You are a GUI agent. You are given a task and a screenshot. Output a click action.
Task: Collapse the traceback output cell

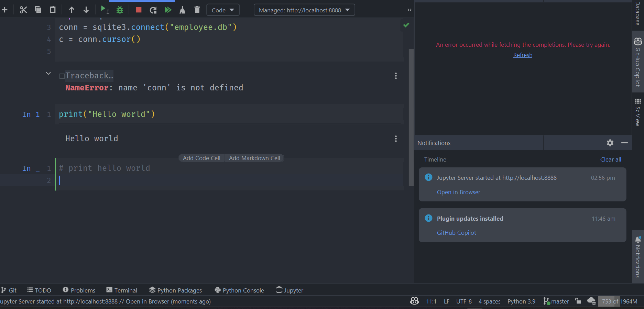tap(48, 74)
